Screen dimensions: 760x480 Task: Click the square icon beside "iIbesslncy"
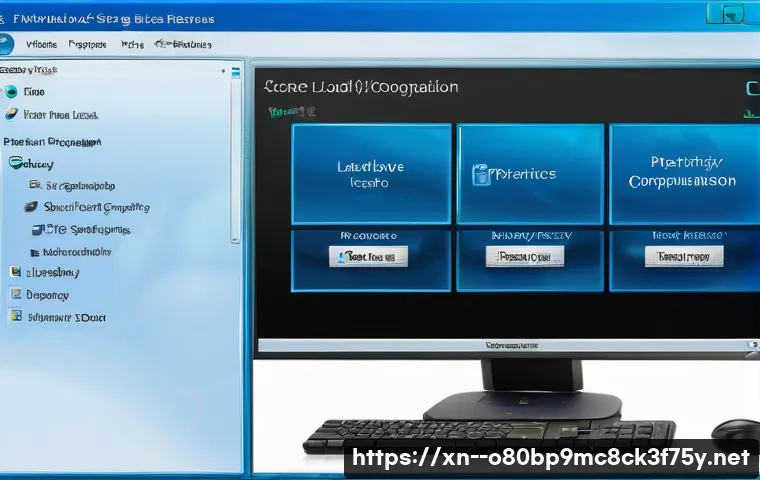[16, 272]
